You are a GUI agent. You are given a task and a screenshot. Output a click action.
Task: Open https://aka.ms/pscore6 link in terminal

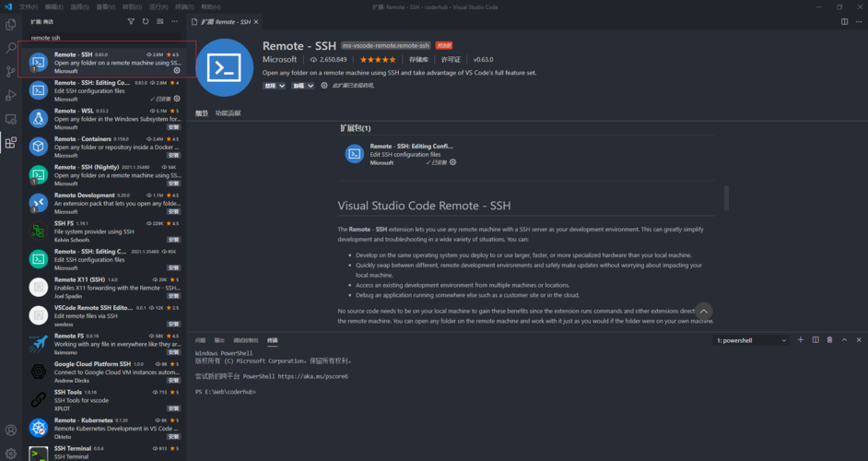pyautogui.click(x=312, y=376)
